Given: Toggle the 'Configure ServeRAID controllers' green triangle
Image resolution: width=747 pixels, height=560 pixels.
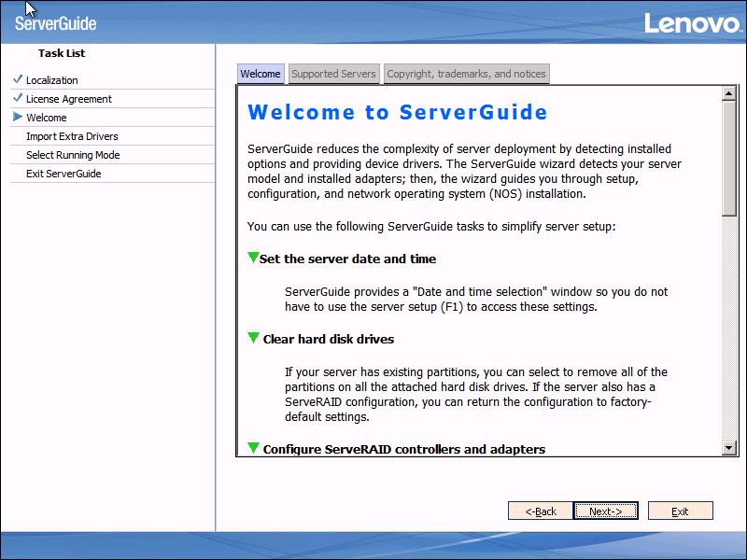Looking at the screenshot, I should point(253,448).
